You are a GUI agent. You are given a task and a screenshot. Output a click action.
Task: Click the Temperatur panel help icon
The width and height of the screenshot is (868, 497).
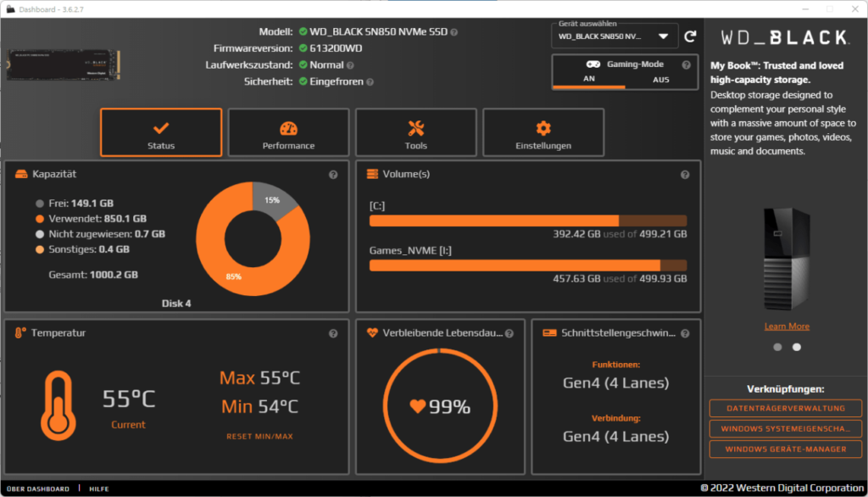tap(333, 333)
